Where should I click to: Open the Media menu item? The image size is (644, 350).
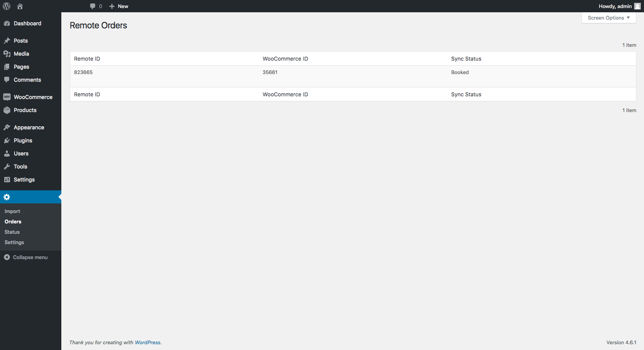point(21,54)
